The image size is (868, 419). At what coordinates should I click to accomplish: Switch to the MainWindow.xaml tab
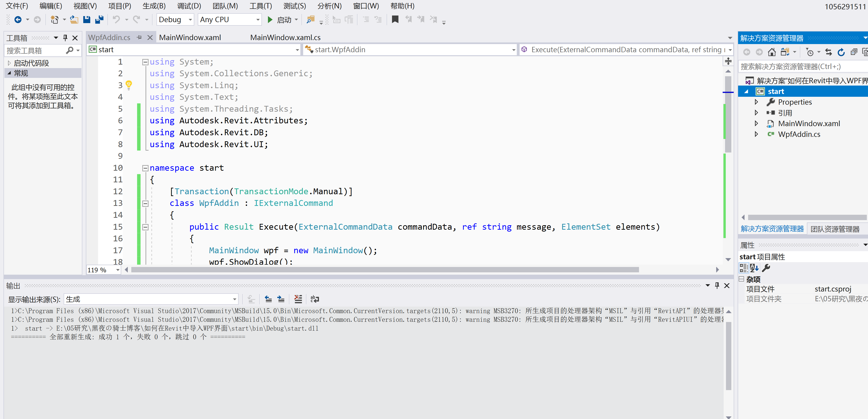click(x=190, y=37)
